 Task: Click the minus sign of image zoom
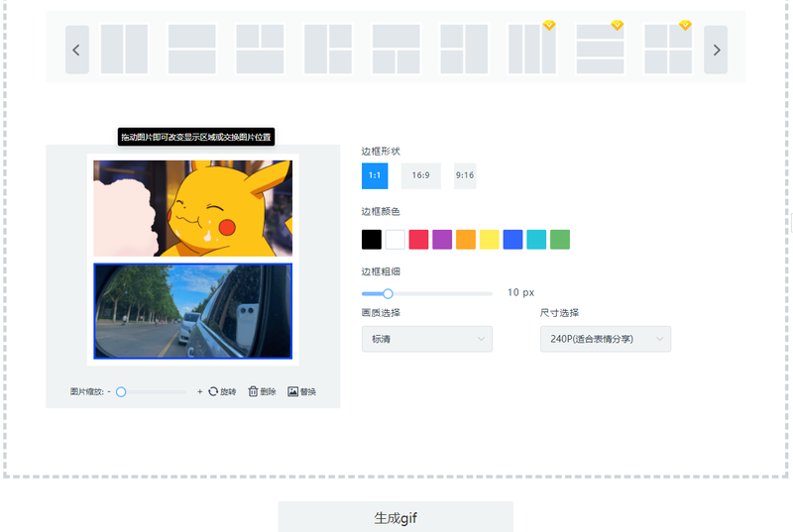109,391
